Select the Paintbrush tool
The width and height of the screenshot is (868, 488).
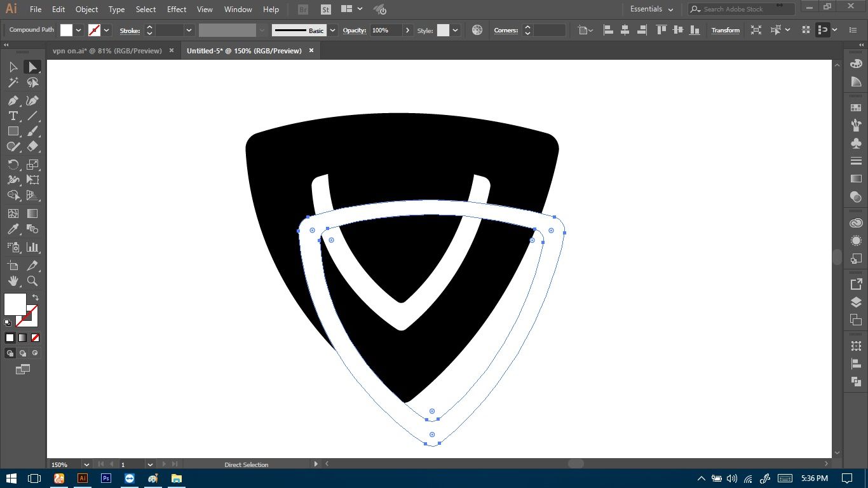click(32, 131)
